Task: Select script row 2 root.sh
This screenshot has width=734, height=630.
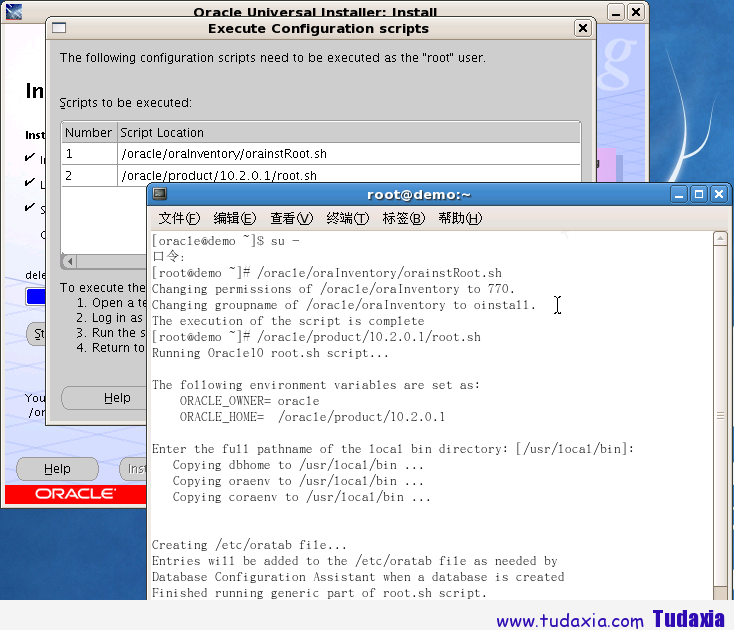Action: [x=321, y=176]
